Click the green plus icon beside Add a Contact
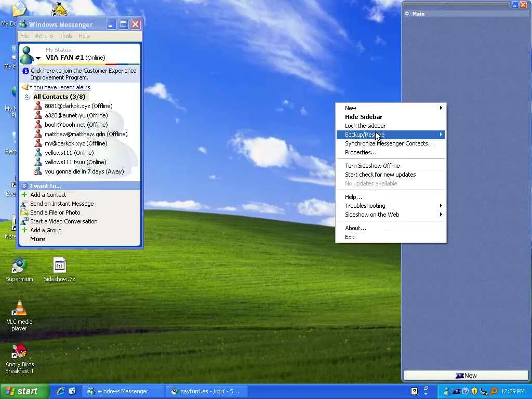532x399 pixels. point(24,195)
